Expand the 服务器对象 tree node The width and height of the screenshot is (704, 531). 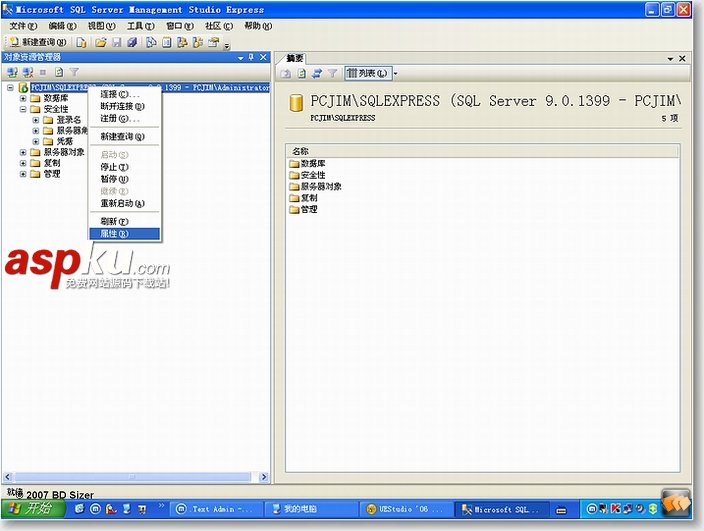click(23, 152)
